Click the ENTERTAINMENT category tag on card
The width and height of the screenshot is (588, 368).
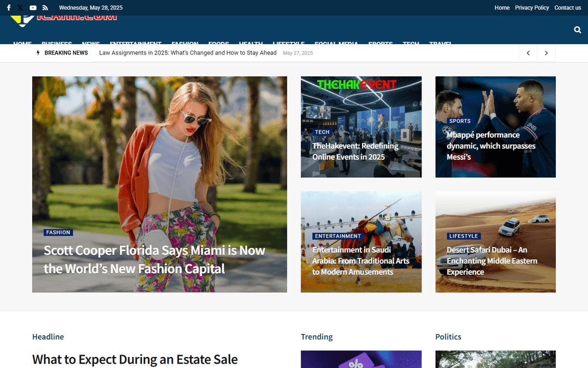pos(338,236)
